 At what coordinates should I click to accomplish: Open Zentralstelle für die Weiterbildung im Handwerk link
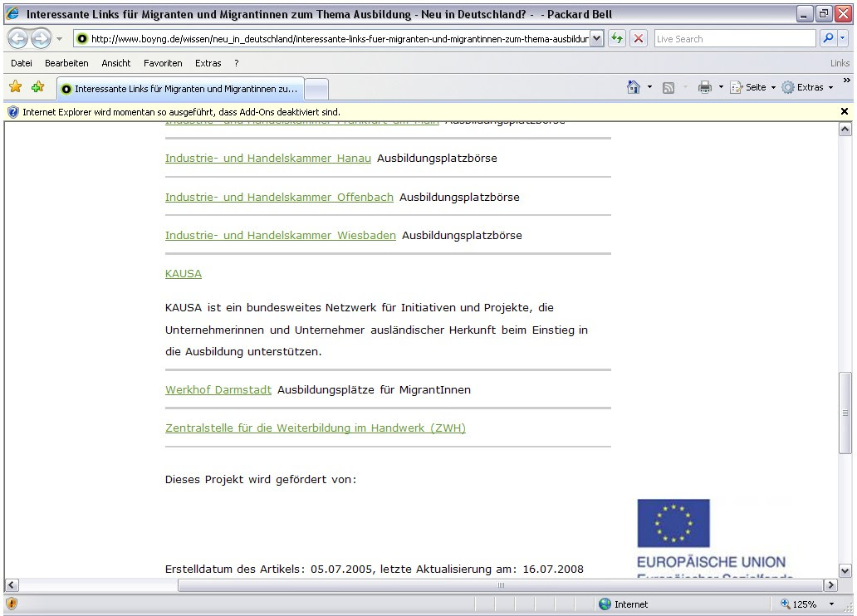[316, 428]
